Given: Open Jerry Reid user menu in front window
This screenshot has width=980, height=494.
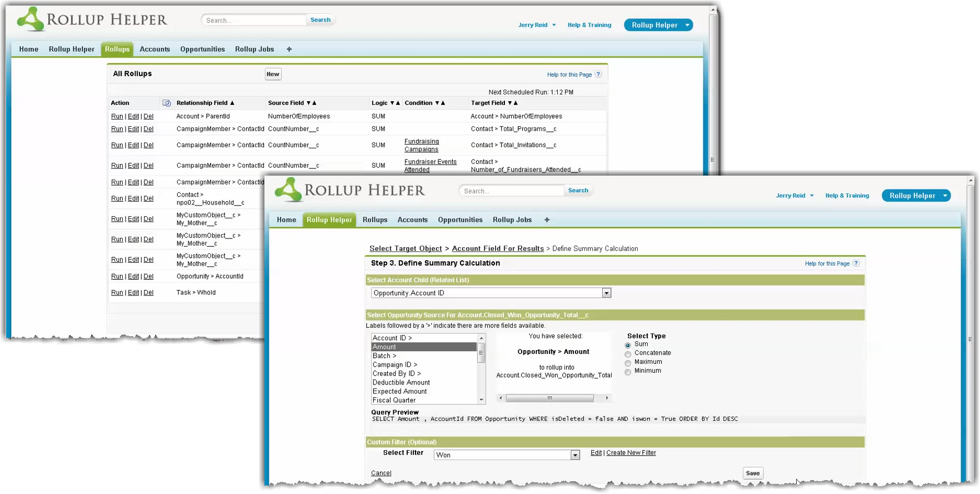Looking at the screenshot, I should click(794, 196).
